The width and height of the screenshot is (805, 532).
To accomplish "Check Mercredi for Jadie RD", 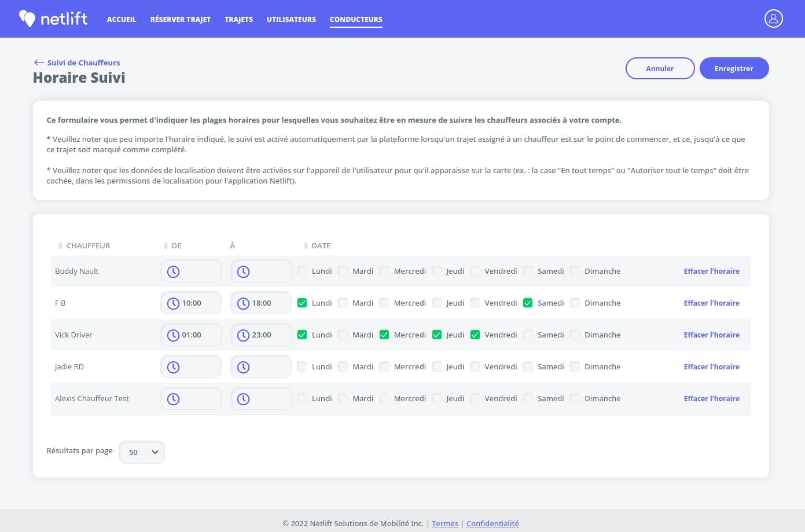I will pyautogui.click(x=384, y=366).
